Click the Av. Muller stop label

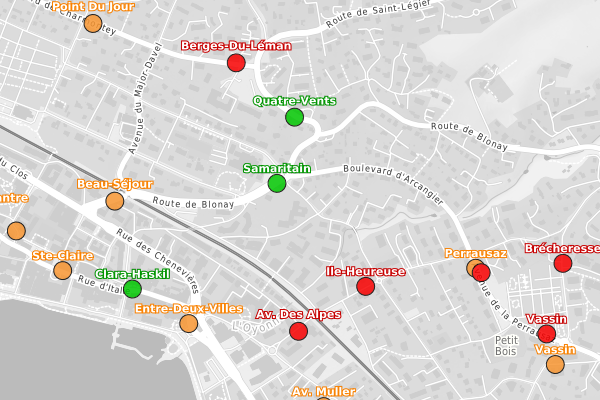coord(323,391)
